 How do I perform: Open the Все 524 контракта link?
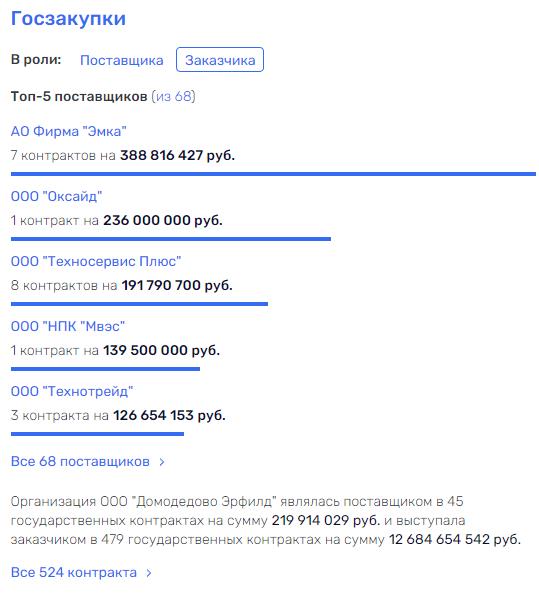[74, 572]
